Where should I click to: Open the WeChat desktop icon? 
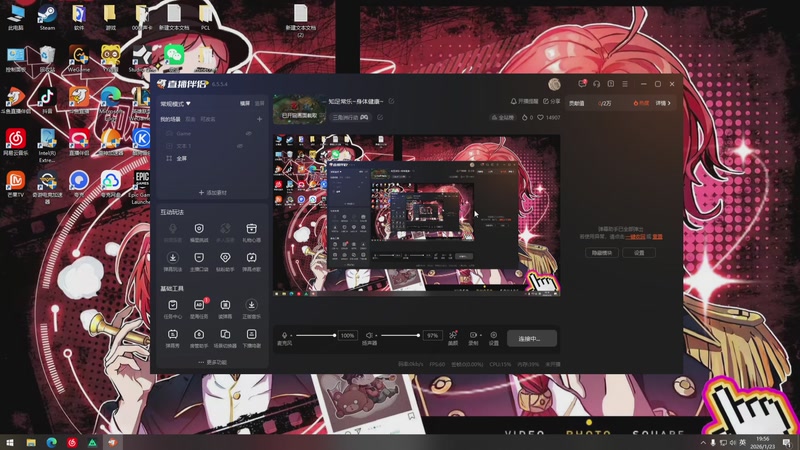174,57
